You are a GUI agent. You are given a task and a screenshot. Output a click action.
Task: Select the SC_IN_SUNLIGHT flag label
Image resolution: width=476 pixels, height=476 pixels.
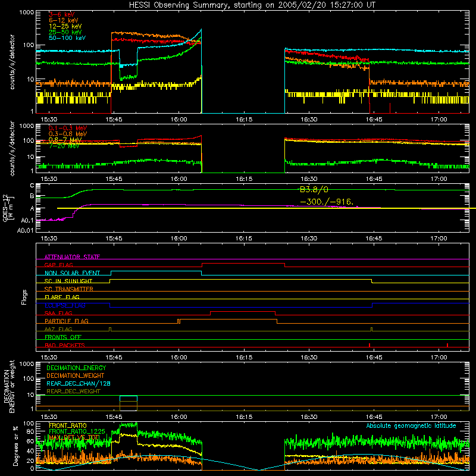[68, 281]
